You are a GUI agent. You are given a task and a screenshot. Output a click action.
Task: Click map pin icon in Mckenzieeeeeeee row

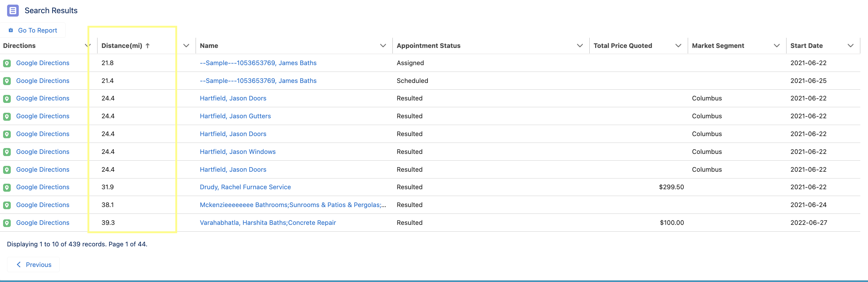pos(7,205)
